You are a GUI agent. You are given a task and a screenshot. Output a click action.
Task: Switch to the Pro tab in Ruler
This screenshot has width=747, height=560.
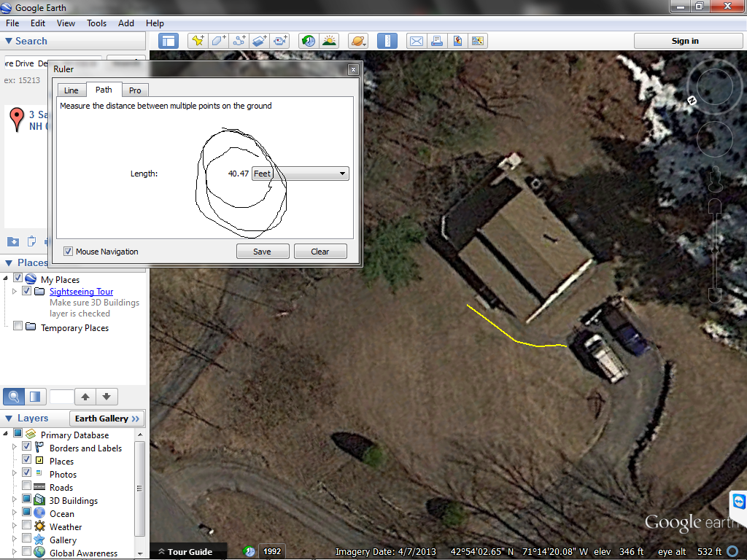click(x=135, y=90)
